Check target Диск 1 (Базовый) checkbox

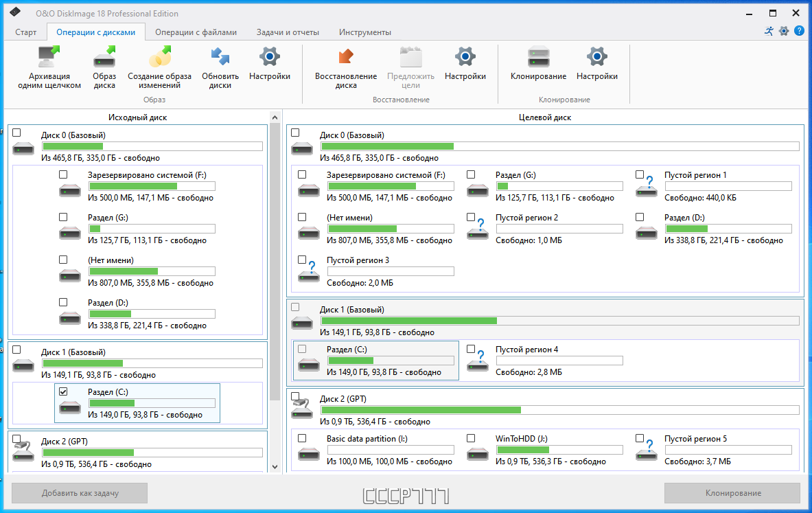click(295, 307)
